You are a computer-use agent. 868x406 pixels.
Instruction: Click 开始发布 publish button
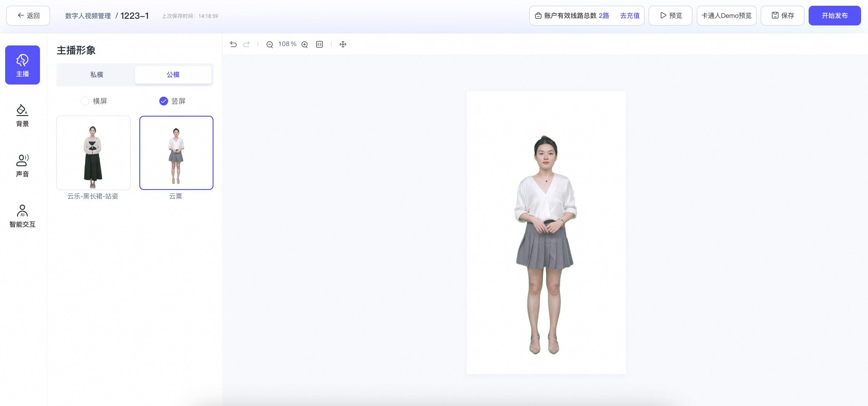tap(835, 15)
